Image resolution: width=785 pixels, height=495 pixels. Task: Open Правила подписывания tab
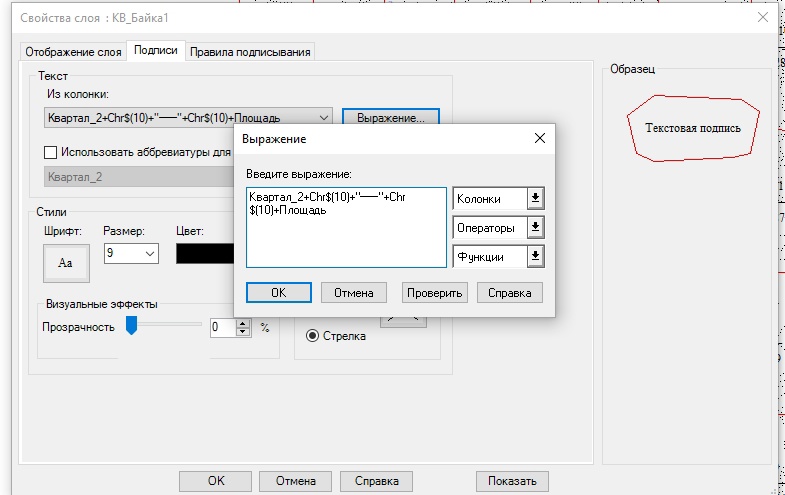tap(250, 52)
